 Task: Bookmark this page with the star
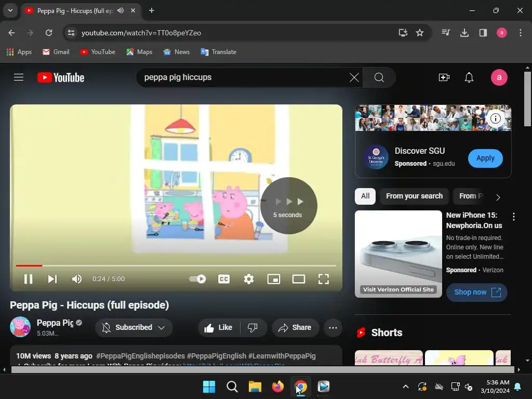click(x=420, y=33)
